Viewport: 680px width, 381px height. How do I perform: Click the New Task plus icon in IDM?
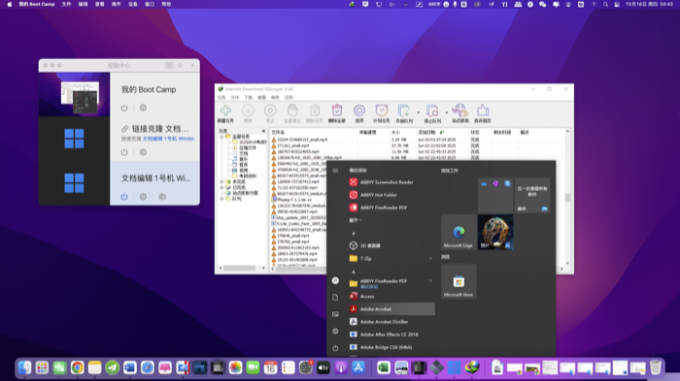[226, 111]
